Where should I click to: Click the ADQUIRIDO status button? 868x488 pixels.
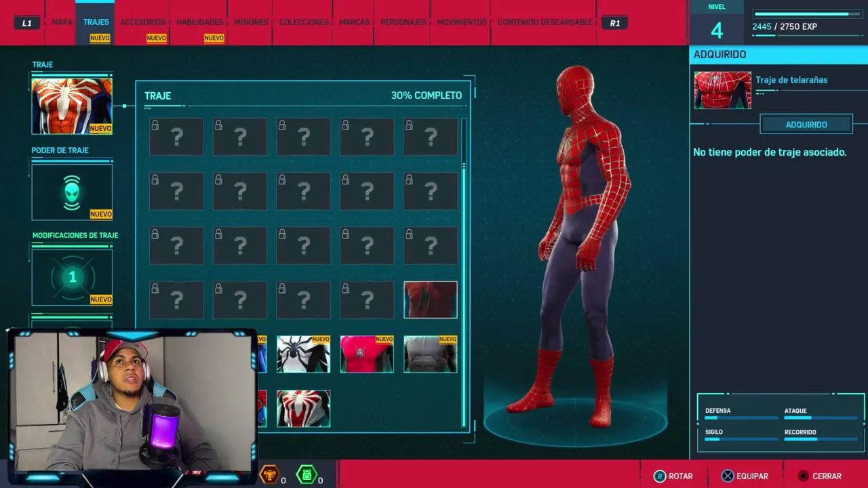[806, 124]
